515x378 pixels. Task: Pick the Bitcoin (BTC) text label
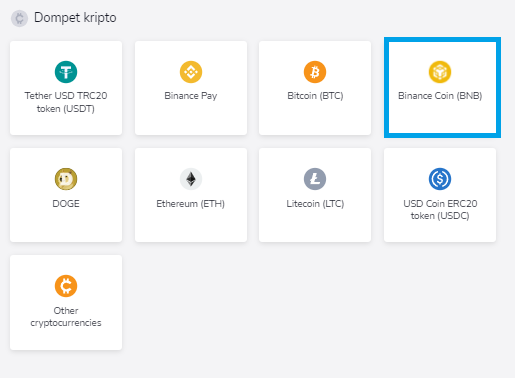(315, 96)
